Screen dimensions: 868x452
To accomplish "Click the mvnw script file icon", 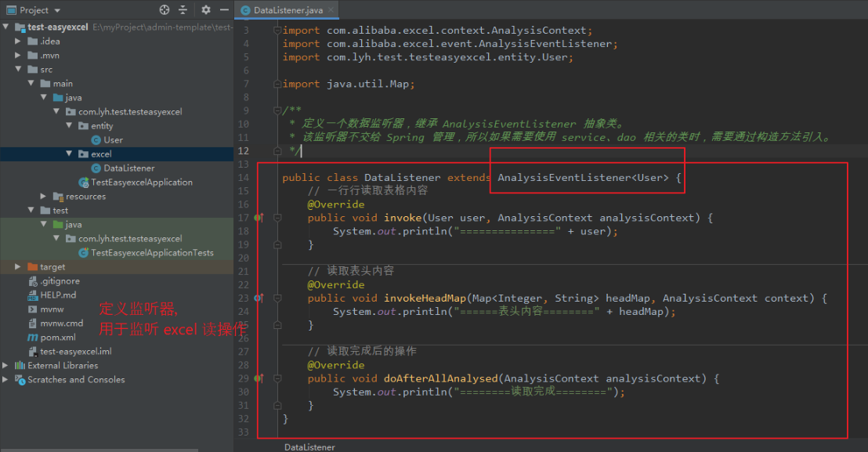I will 33,309.
